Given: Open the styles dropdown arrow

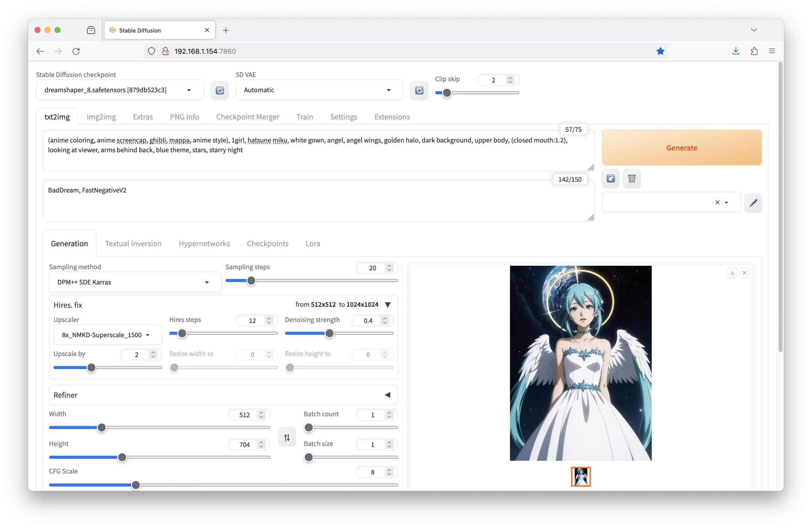Looking at the screenshot, I should tap(726, 203).
